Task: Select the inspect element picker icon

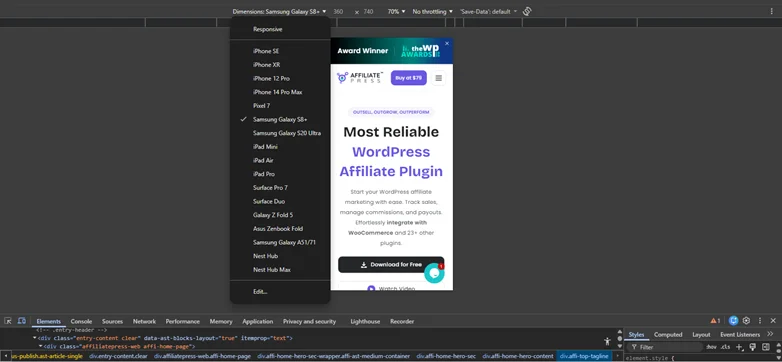Action: tap(8, 321)
